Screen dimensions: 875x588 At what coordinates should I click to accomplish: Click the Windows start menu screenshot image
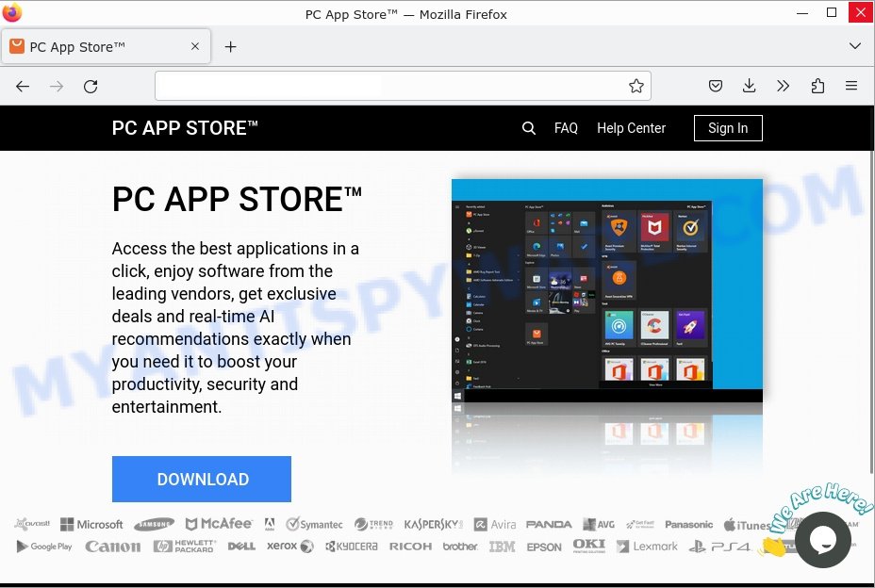606,290
